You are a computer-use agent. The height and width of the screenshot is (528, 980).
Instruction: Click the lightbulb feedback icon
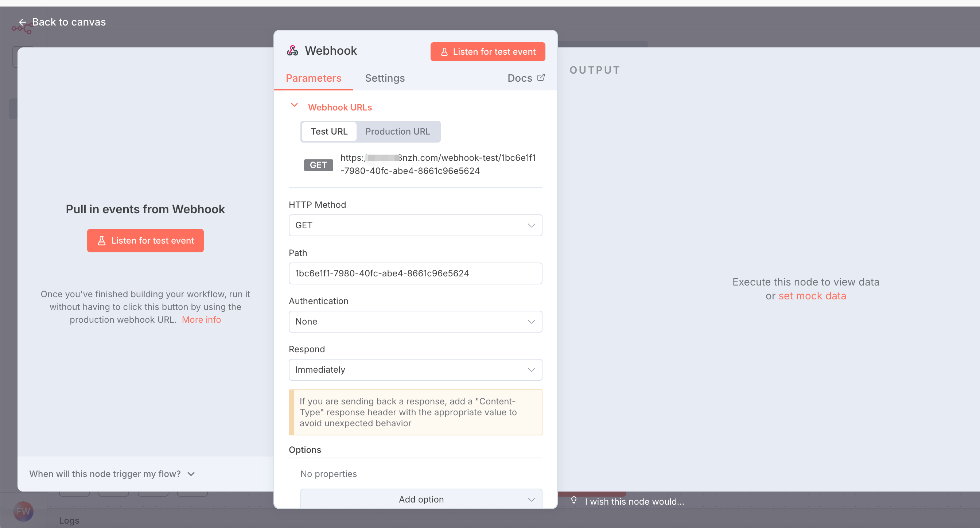coord(574,501)
